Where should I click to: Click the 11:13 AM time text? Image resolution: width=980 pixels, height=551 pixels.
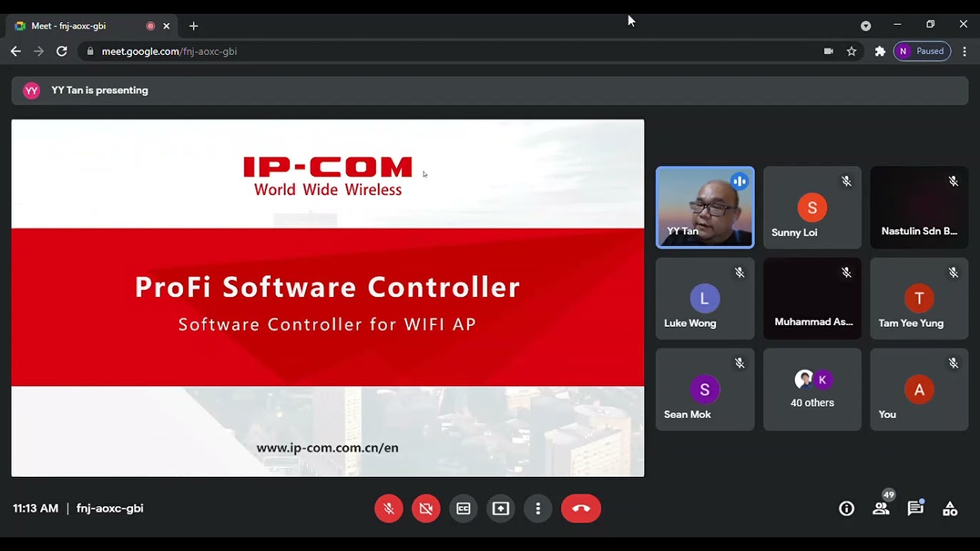coord(35,508)
